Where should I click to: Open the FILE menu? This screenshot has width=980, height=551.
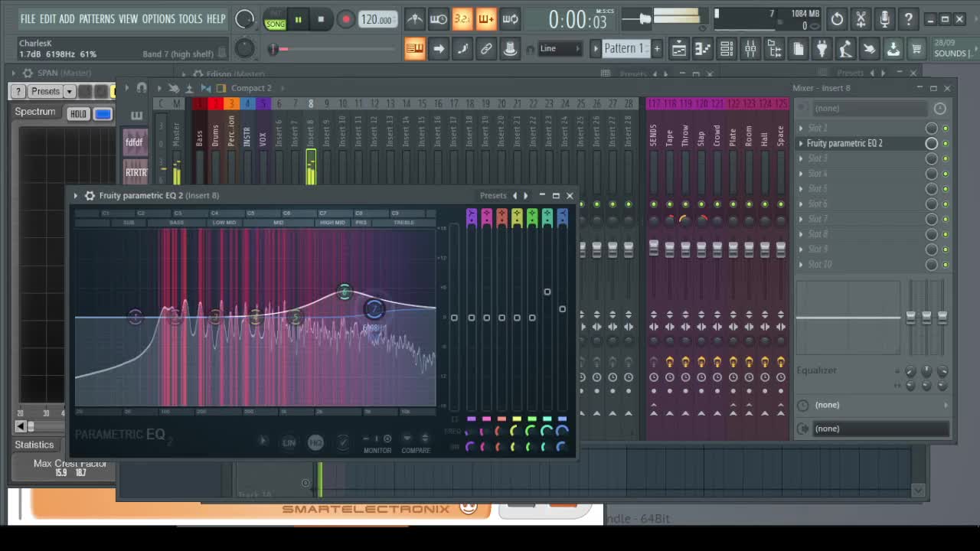[28, 18]
